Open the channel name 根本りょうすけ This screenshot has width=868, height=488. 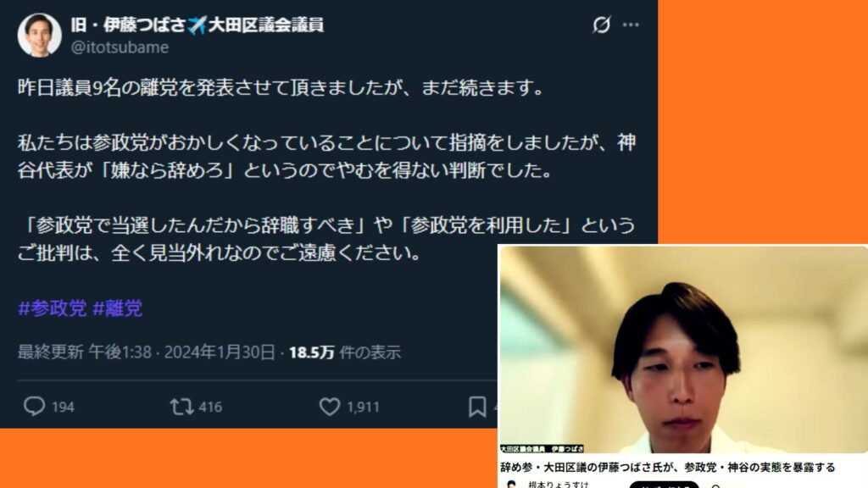(559, 485)
